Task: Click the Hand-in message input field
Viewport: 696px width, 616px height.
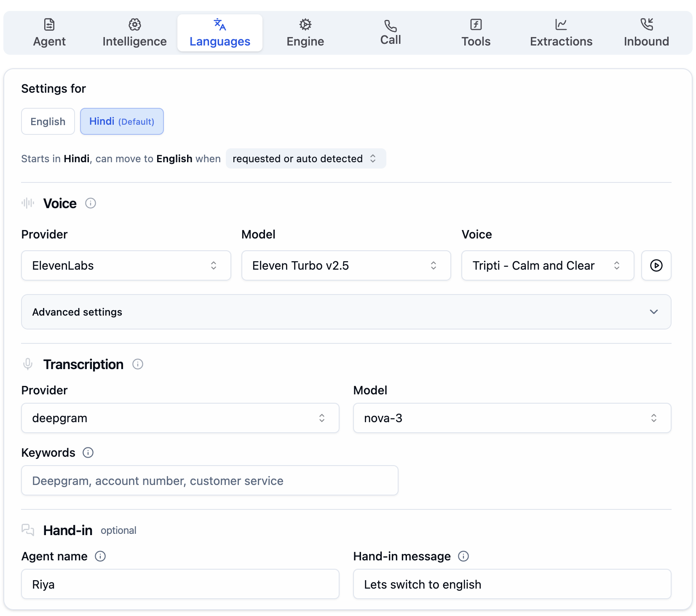Action: (x=512, y=584)
